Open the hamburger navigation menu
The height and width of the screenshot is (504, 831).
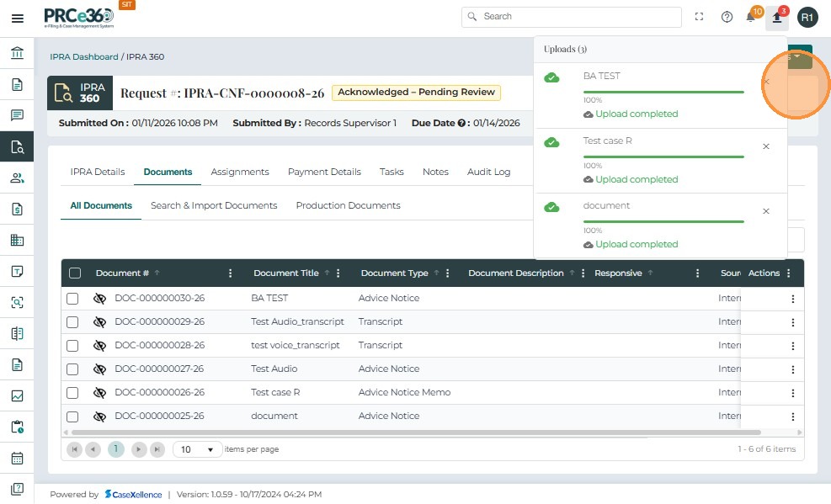coord(17,18)
